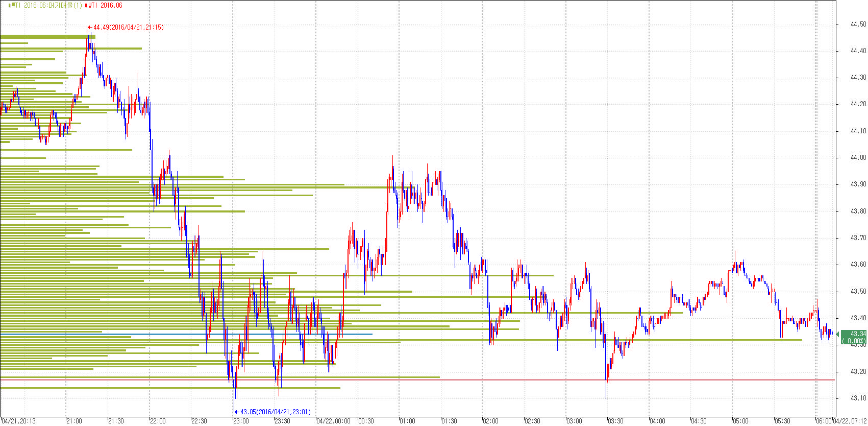Click the 23:00 time axis label
This screenshot has width=868, height=426.
[241, 421]
